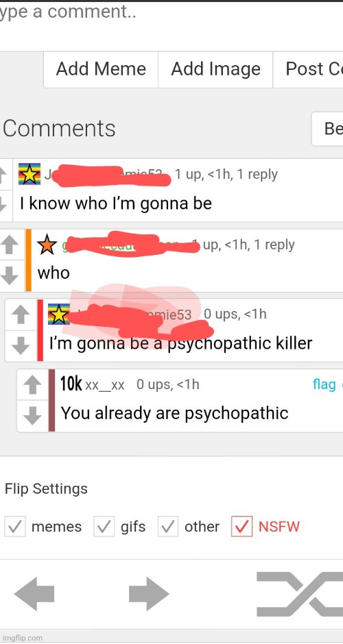Downvote "You already are psychopathic" comment
The width and height of the screenshot is (343, 644).
[32, 415]
